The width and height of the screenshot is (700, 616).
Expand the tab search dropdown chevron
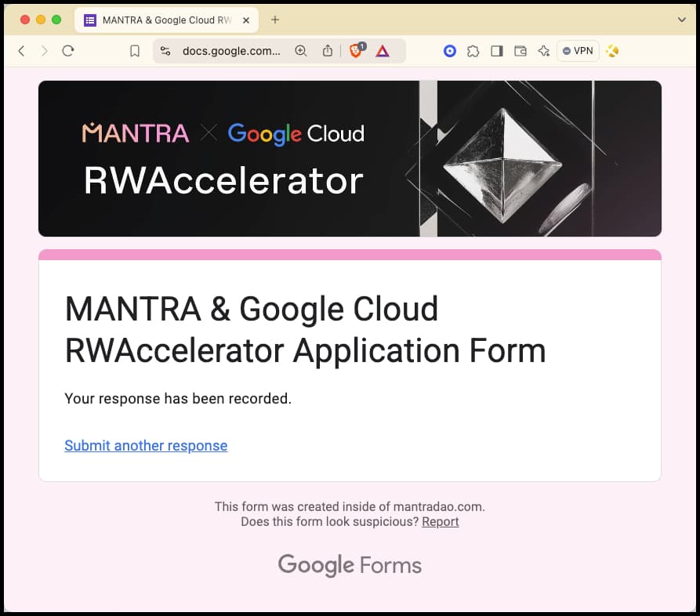coord(681,20)
